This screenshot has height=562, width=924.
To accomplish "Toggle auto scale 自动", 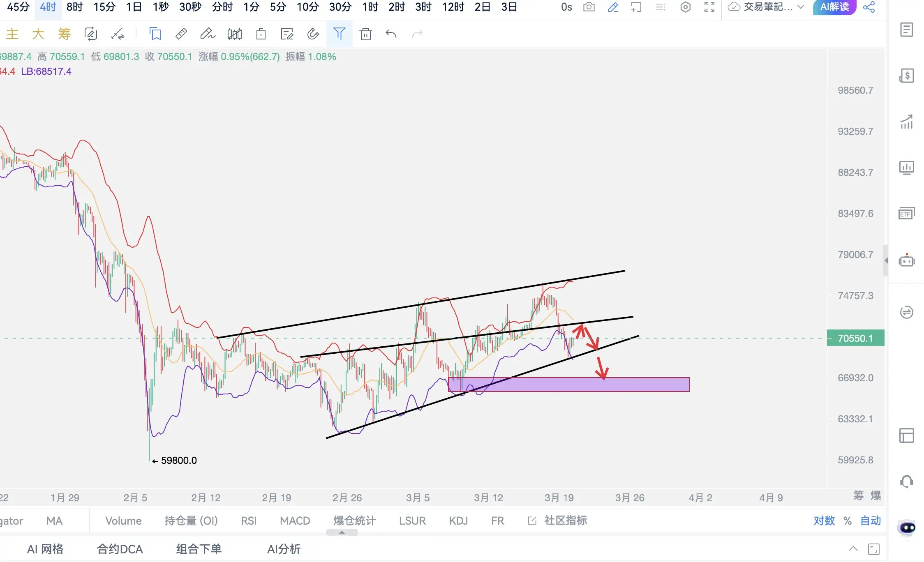I will pyautogui.click(x=871, y=521).
